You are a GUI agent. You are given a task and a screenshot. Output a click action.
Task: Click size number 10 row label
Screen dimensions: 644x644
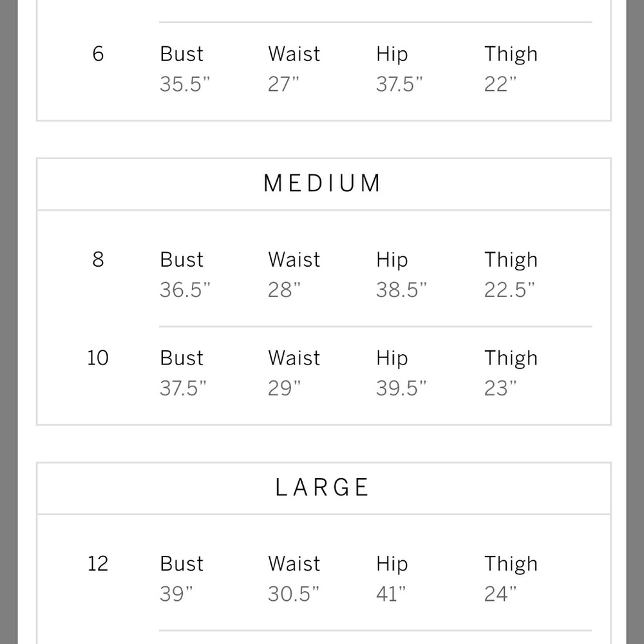[98, 357]
